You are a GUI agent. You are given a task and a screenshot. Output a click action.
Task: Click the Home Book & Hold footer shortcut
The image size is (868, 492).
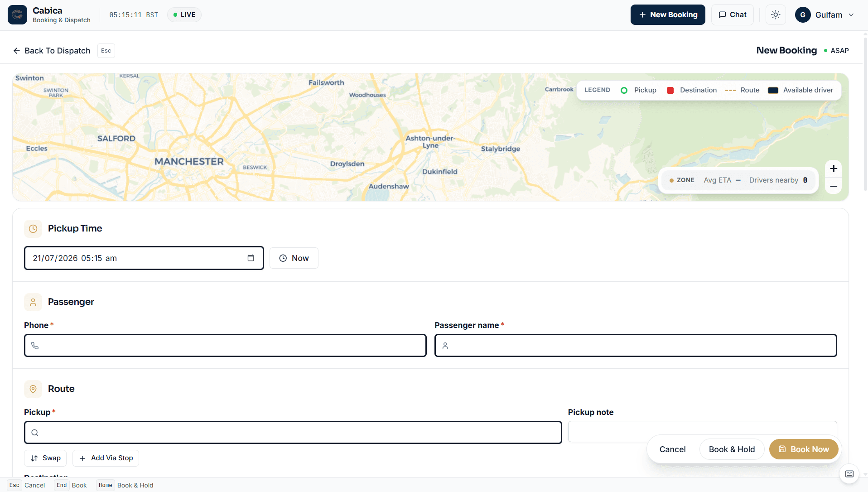pyautogui.click(x=125, y=485)
